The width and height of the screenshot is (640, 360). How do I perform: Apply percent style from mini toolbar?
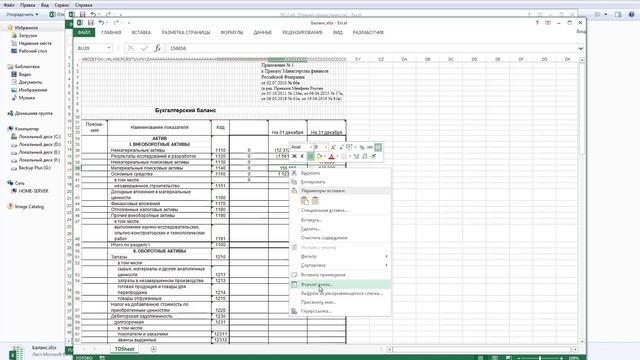point(362,147)
